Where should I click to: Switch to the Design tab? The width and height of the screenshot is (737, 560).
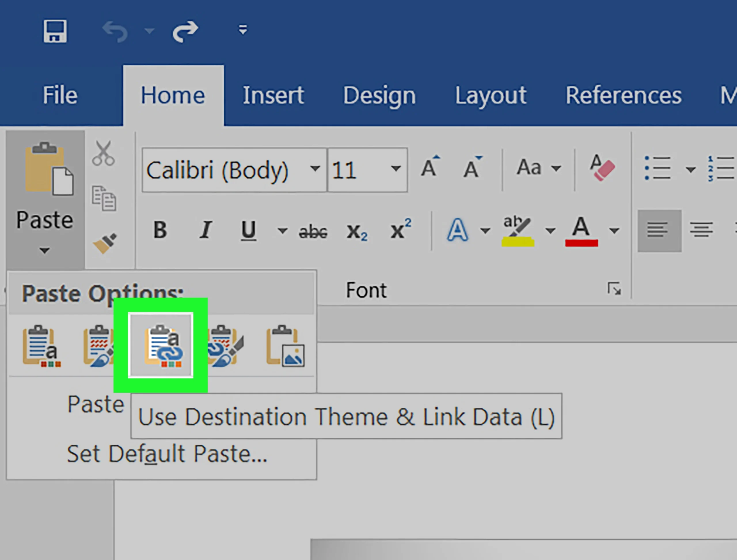pyautogui.click(x=379, y=96)
